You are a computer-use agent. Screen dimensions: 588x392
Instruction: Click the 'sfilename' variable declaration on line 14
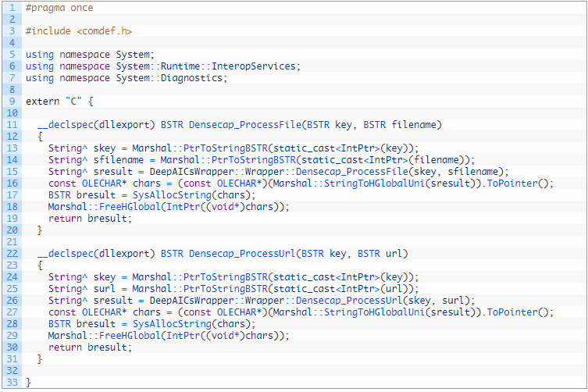tap(119, 160)
